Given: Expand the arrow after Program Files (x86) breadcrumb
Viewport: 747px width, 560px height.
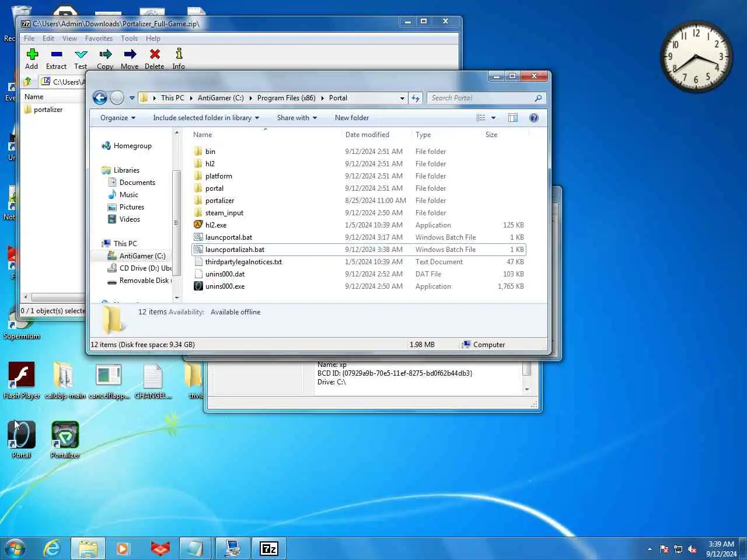Looking at the screenshot, I should [x=322, y=98].
